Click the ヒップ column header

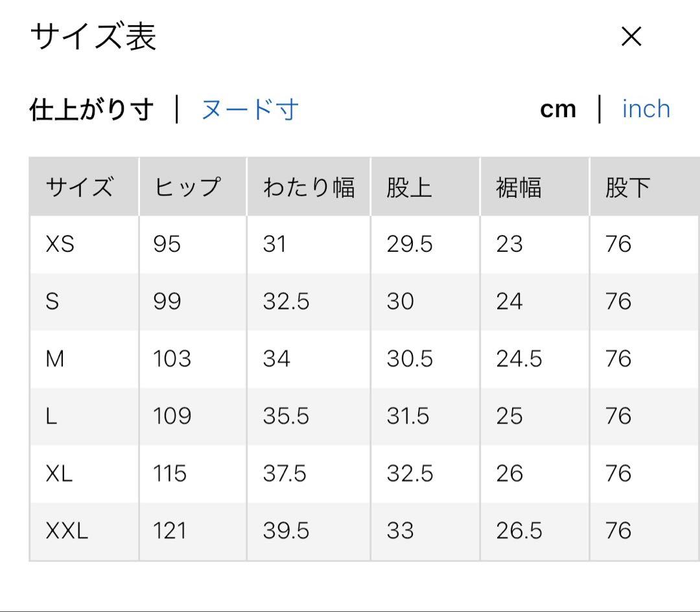(x=187, y=188)
